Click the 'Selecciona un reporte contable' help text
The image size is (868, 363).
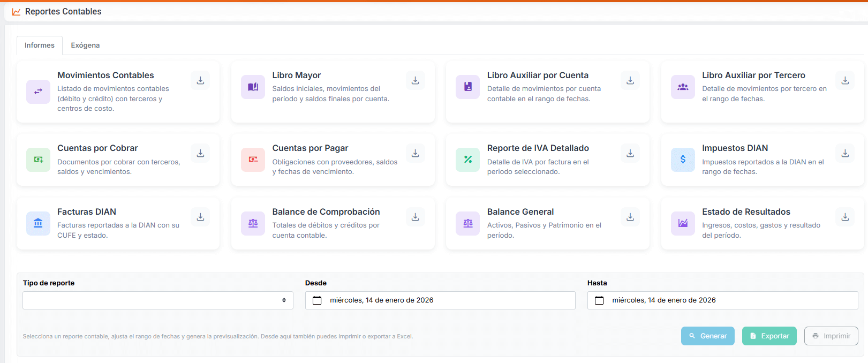pyautogui.click(x=218, y=337)
